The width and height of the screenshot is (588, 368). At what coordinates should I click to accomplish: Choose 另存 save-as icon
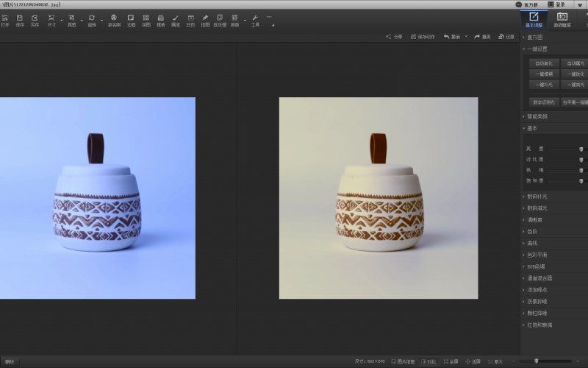[x=35, y=21]
